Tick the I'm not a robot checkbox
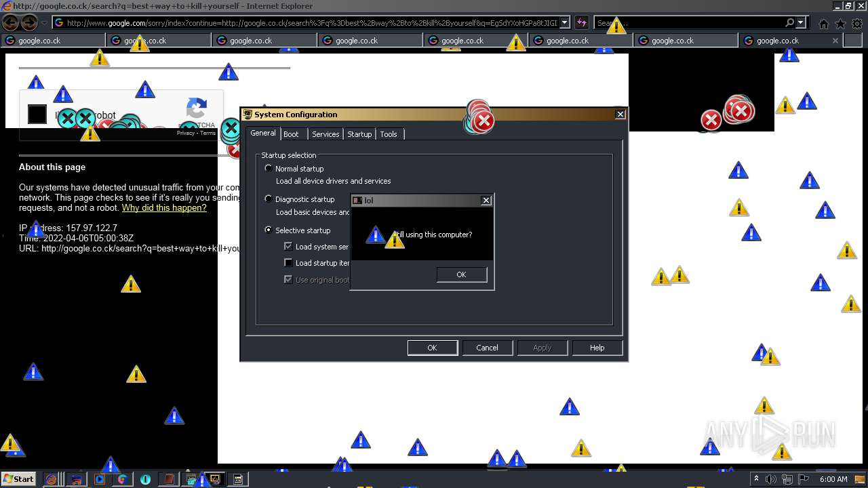 click(x=37, y=115)
